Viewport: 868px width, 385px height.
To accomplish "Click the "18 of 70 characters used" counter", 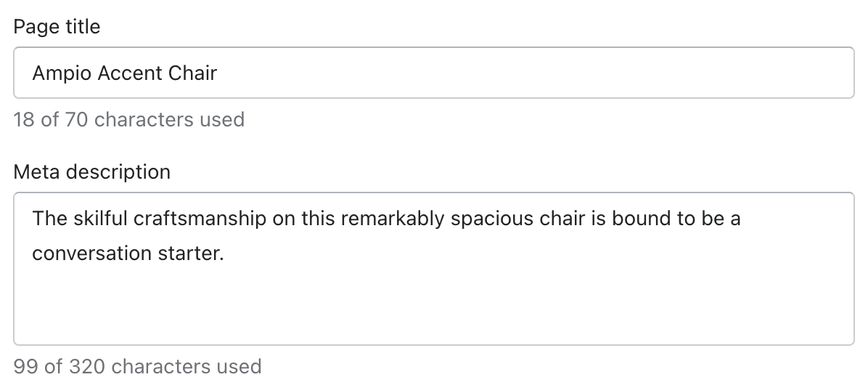I will click(x=128, y=119).
